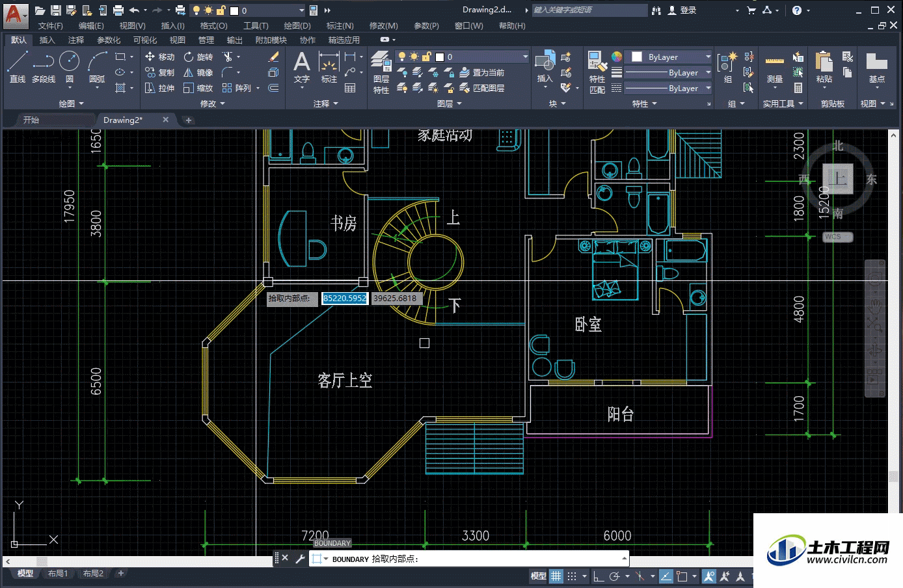This screenshot has height=588, width=903.
Task: Click the search keyword input field
Action: point(589,10)
